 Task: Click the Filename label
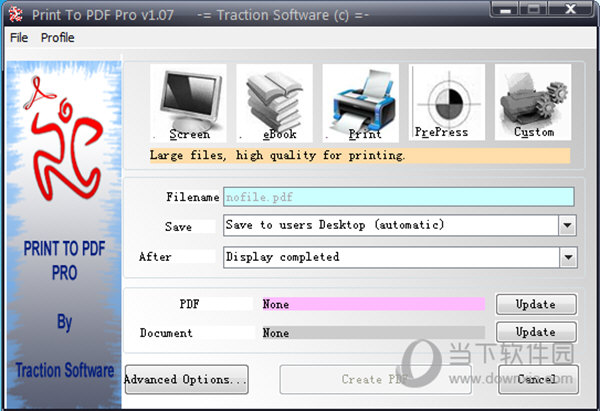(x=192, y=197)
